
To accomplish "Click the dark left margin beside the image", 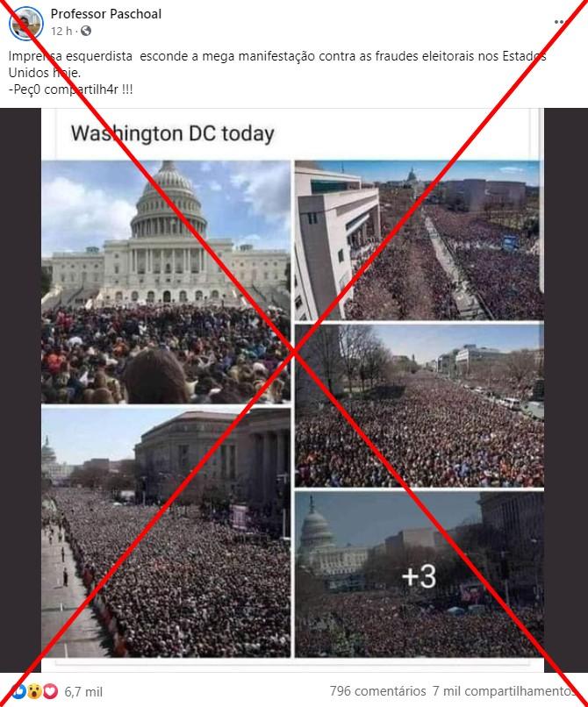I will tap(20, 390).
